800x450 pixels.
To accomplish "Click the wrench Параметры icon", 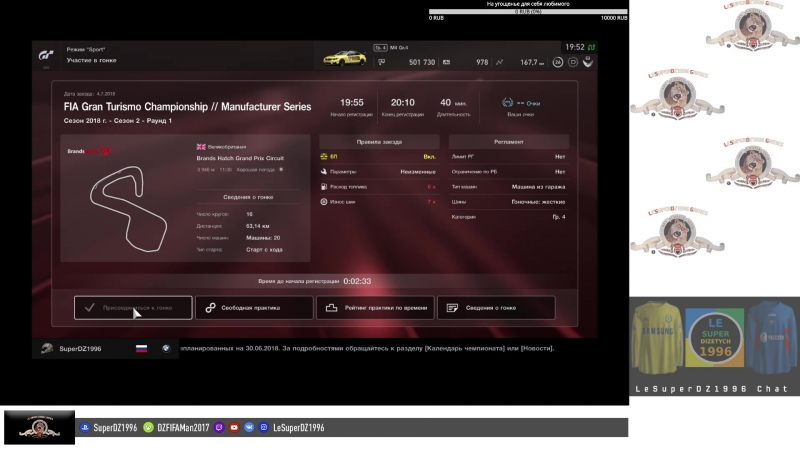I will click(x=323, y=172).
